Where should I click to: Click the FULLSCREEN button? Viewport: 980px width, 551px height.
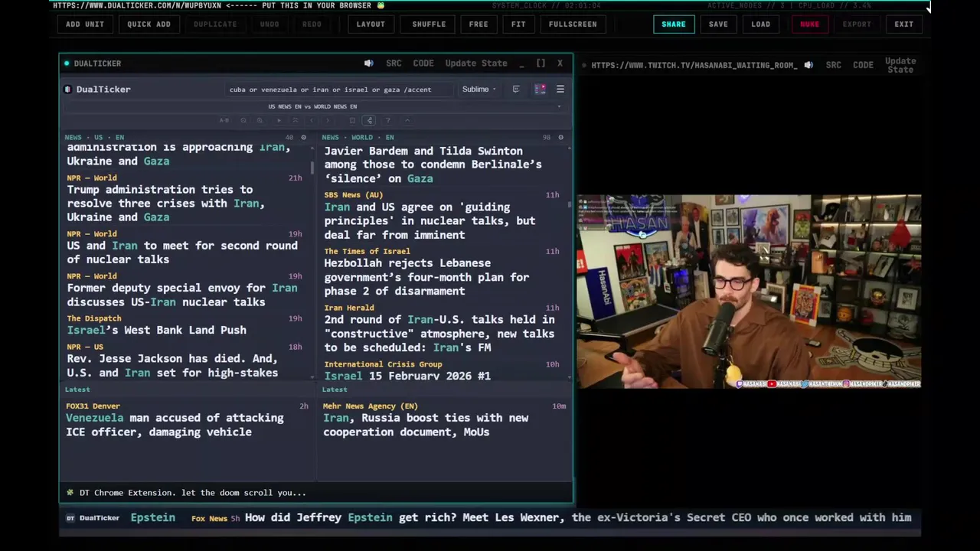(573, 24)
